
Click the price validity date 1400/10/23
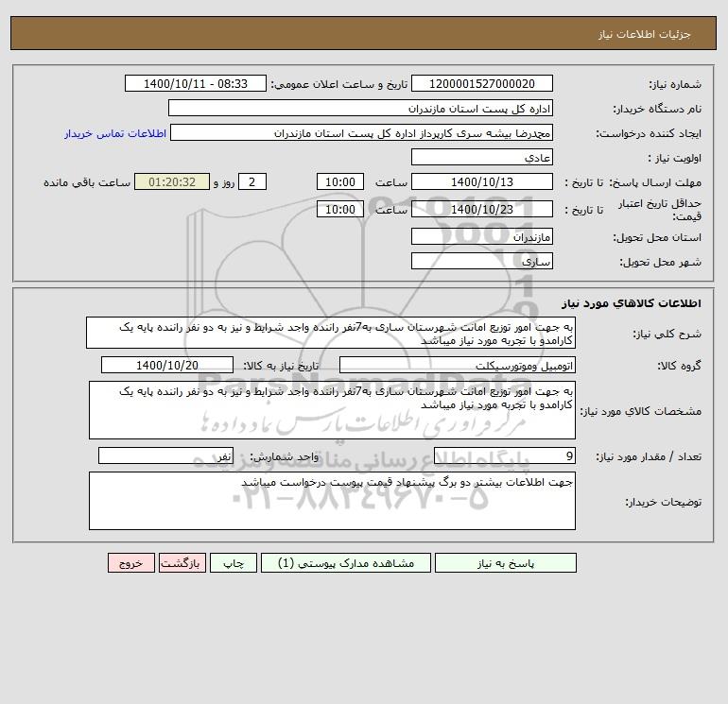click(x=482, y=209)
